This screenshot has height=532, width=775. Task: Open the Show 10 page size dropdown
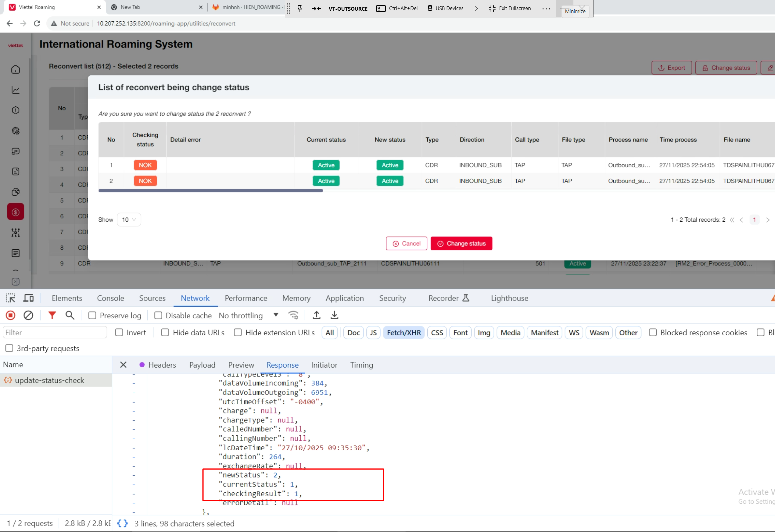pos(129,220)
